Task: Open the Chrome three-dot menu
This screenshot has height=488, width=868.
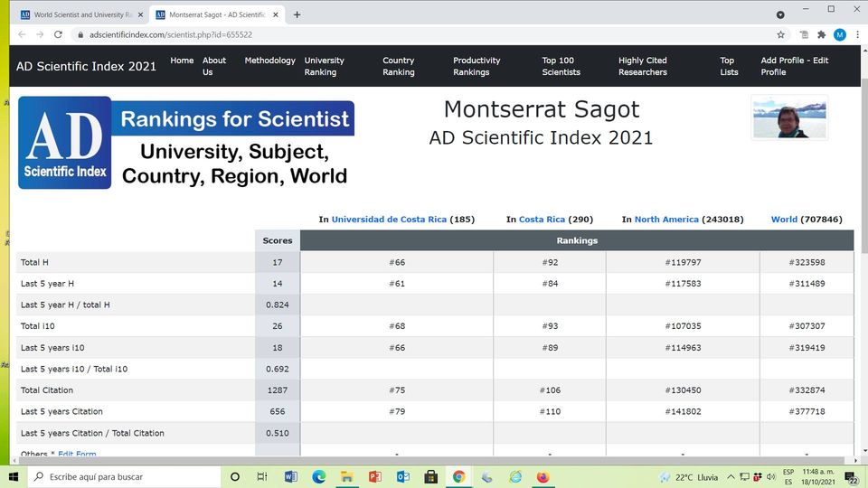Action: coord(857,34)
